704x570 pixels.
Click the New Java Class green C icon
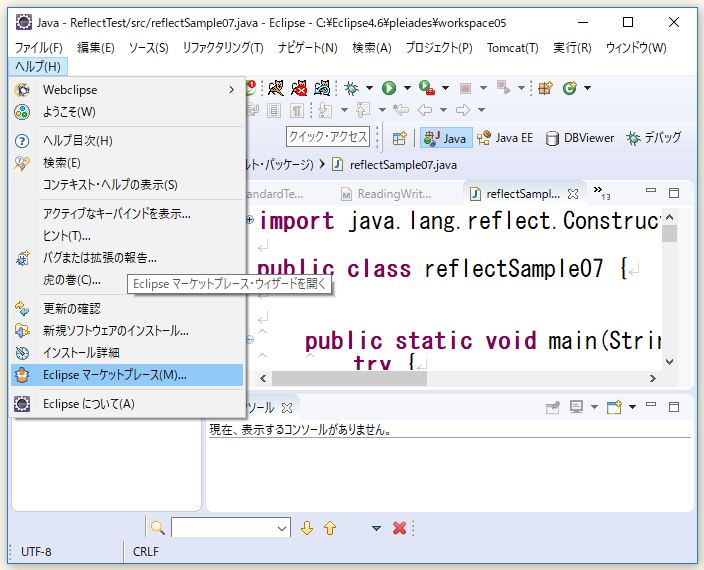570,88
